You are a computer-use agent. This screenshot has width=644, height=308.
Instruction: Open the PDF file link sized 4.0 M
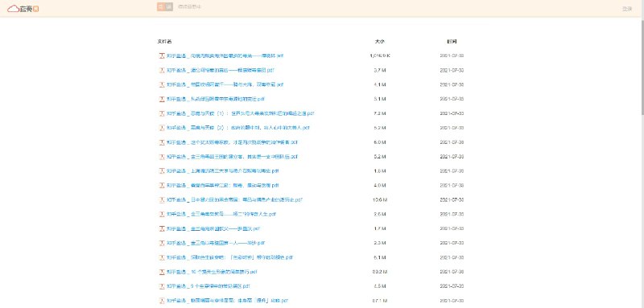coord(223,186)
